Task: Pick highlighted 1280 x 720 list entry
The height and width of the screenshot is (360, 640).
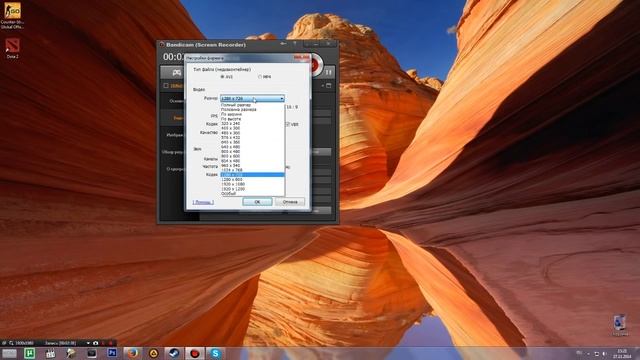Action: click(252, 175)
